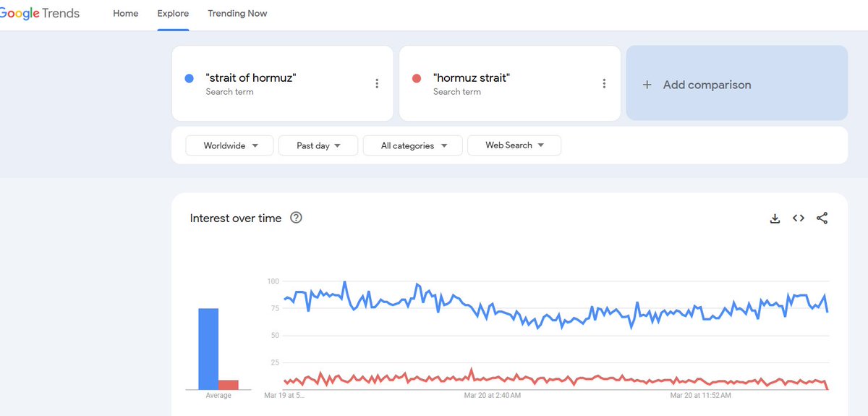Click the red "hormuz strait" color dot

(417, 78)
